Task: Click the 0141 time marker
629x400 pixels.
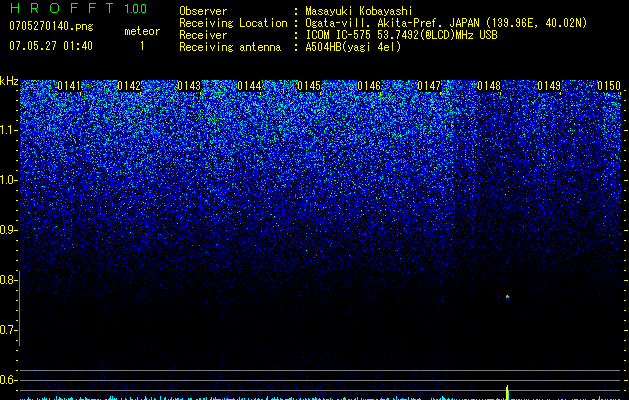Action: pos(69,86)
